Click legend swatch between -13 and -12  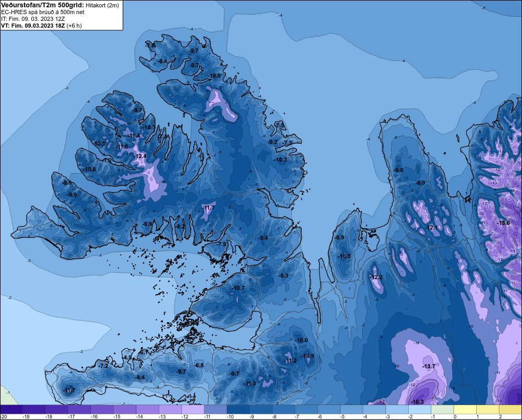click(x=170, y=410)
